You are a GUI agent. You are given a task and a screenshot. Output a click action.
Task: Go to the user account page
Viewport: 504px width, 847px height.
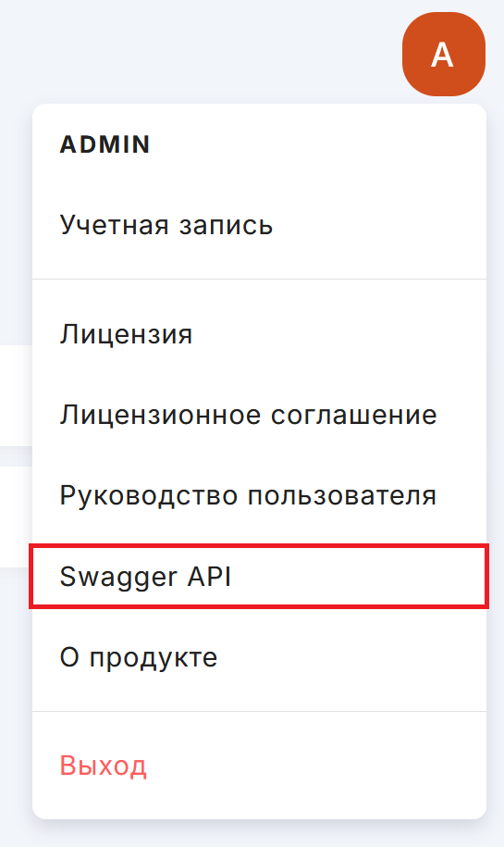click(x=259, y=225)
